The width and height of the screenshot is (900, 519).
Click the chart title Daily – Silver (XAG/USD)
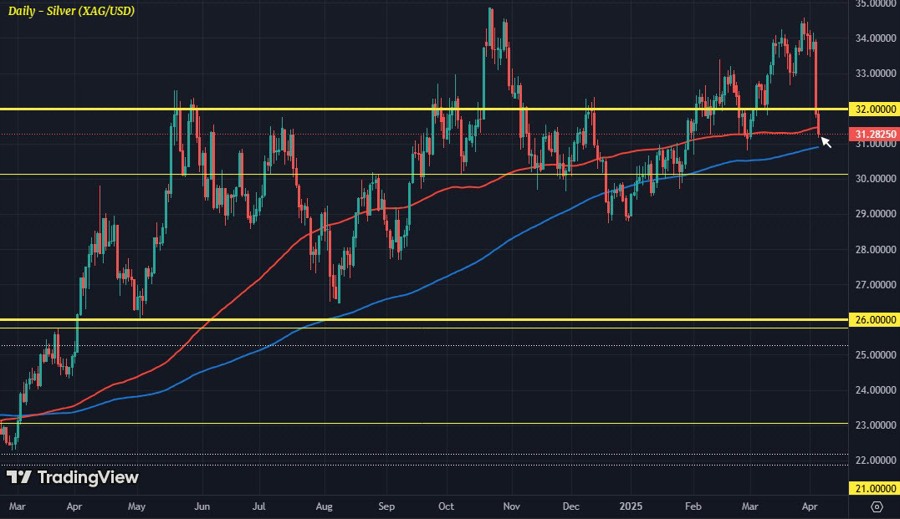71,11
